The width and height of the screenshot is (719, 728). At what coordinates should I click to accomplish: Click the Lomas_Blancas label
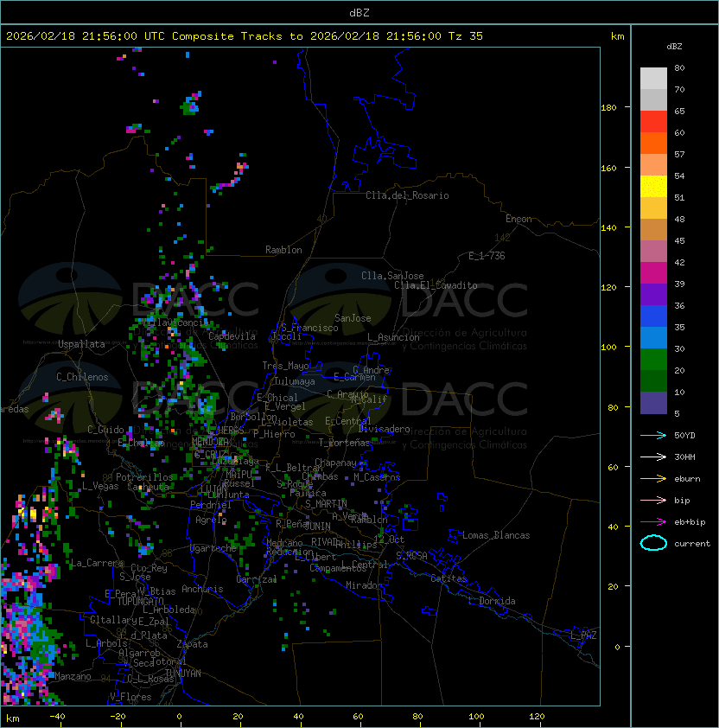[496, 535]
